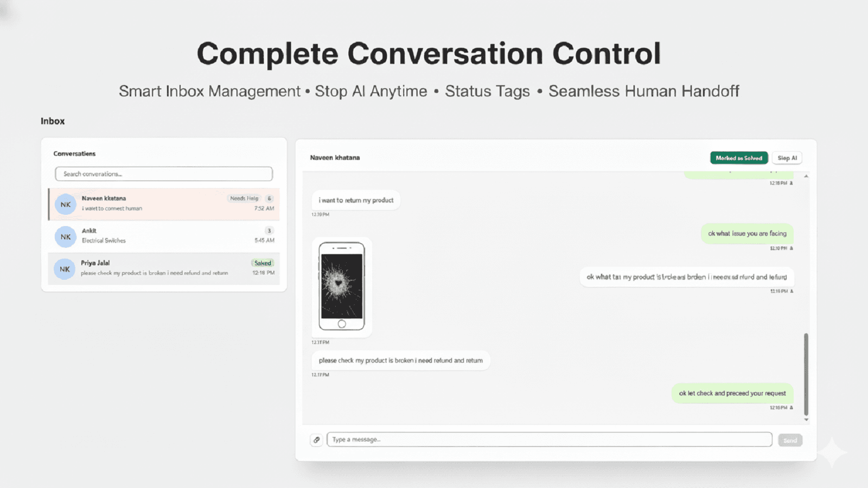Open Priya Jalal's conversation thread

163,268
